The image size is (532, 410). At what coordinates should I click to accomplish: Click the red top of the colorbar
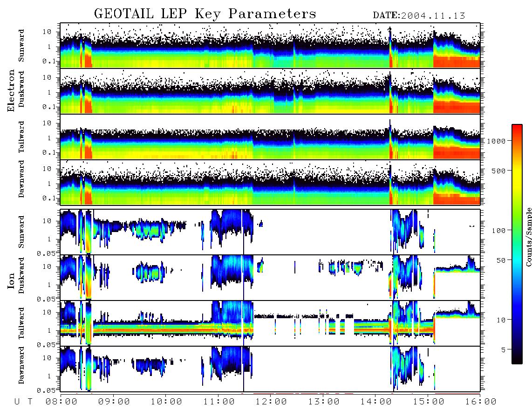coord(517,129)
